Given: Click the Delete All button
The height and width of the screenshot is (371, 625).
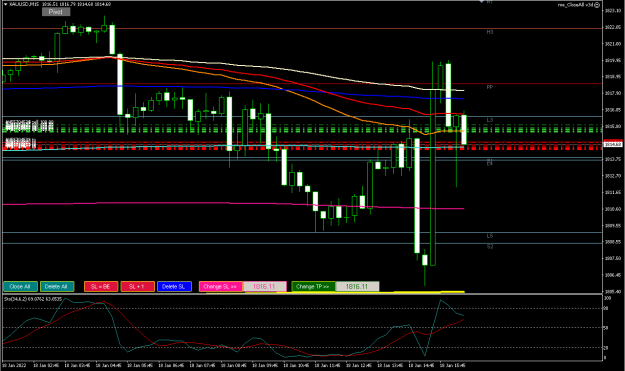Looking at the screenshot, I should tap(57, 287).
